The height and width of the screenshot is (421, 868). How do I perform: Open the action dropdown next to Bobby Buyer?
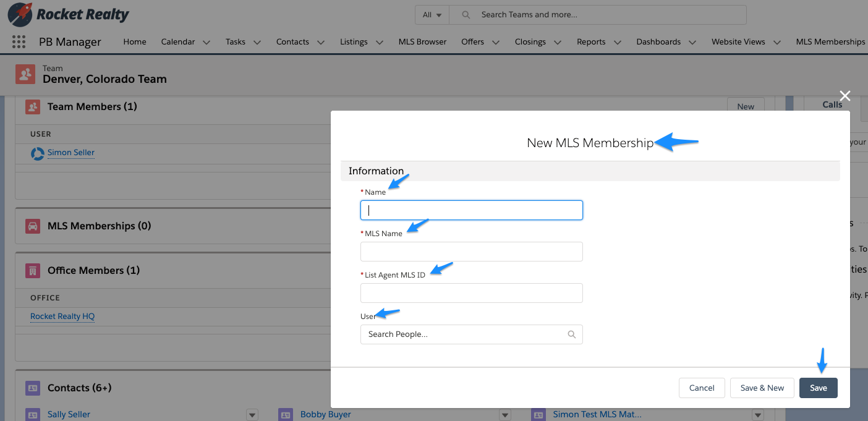tap(505, 414)
